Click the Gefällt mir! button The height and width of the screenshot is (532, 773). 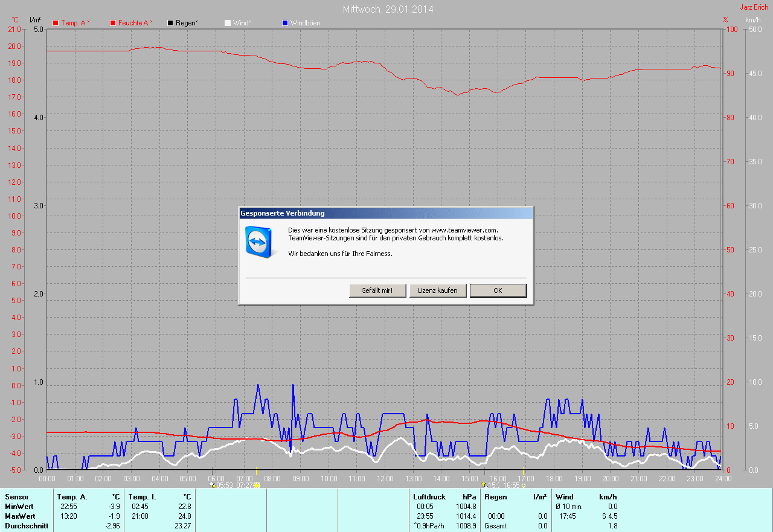[377, 290]
